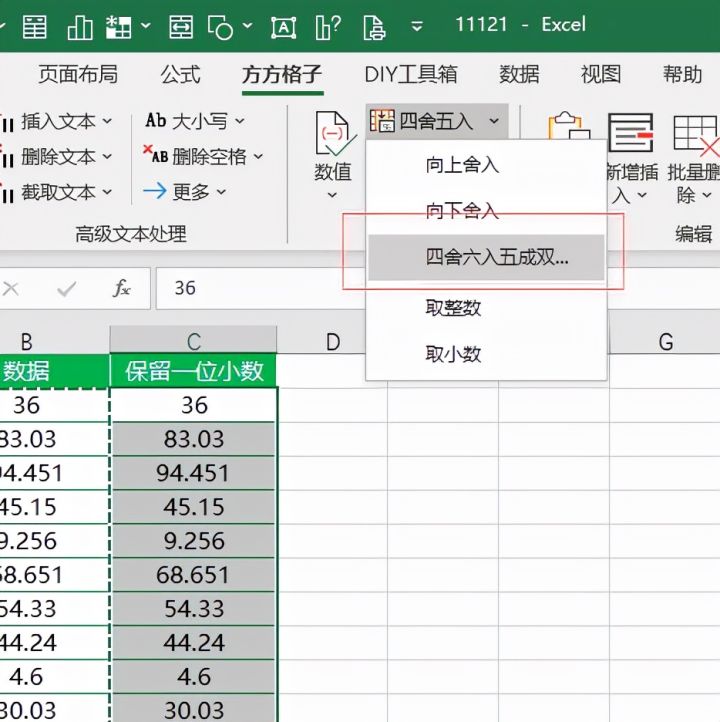Click the 保留一位小数 header cell

pyautogui.click(x=193, y=371)
